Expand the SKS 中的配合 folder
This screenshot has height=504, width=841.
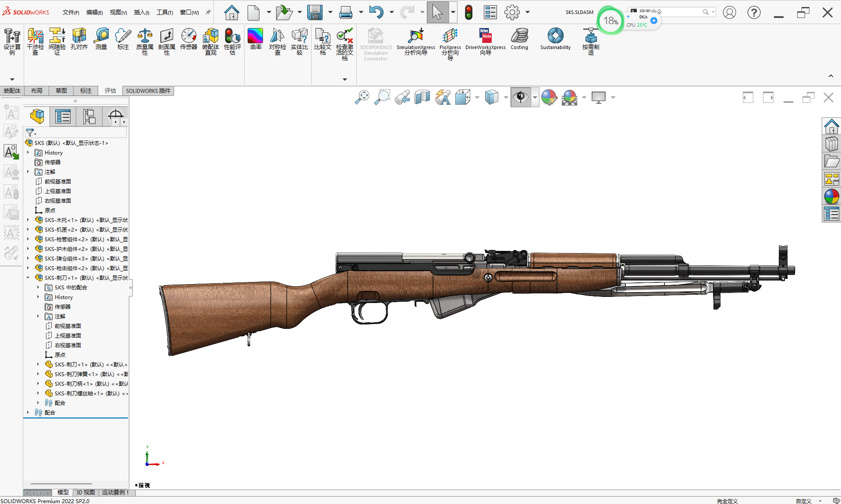click(38, 287)
